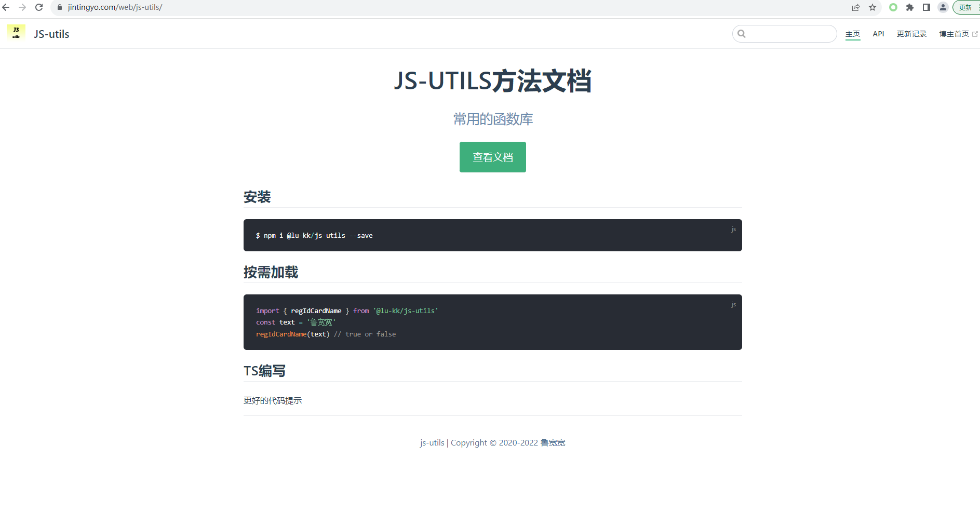Viewport: 980px width, 513px height.
Task: Click the const text = '鲁宽宽' code line
Action: click(x=296, y=322)
